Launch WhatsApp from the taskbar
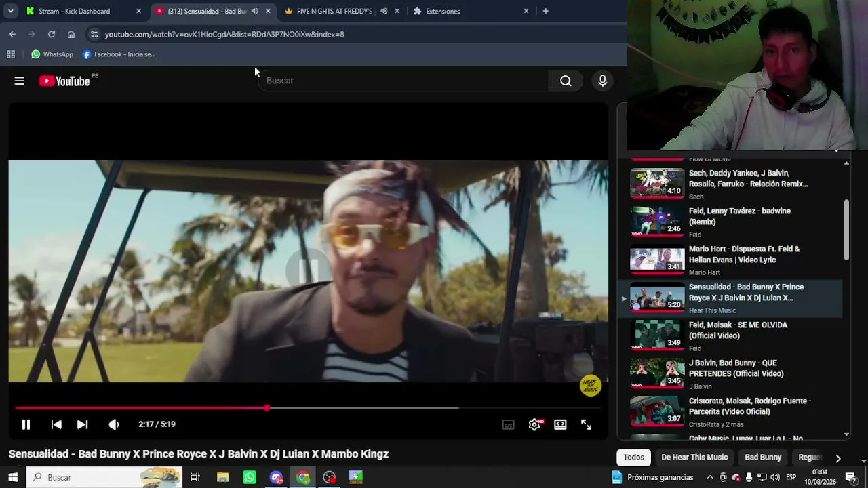868x488 pixels. click(250, 477)
